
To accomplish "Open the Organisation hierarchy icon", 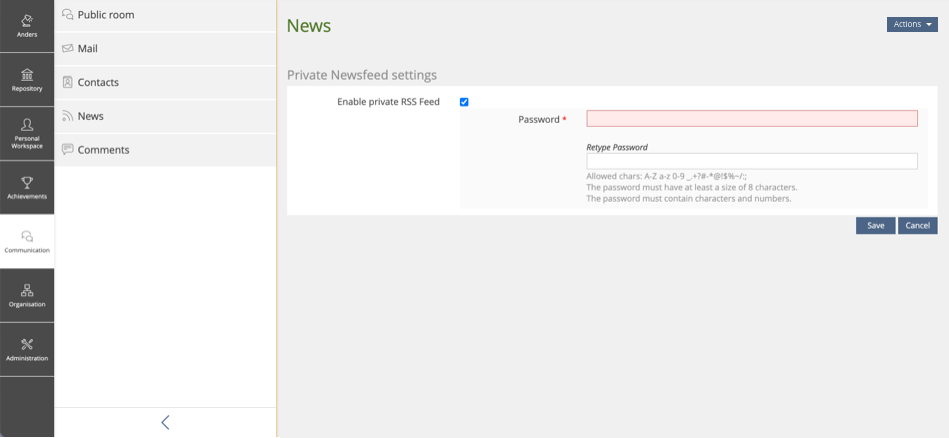I will 27,290.
